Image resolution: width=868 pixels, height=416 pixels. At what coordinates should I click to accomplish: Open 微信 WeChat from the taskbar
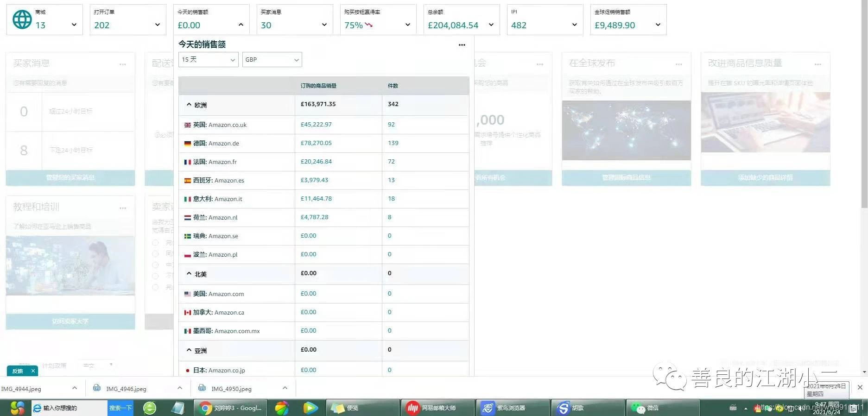[663, 408]
